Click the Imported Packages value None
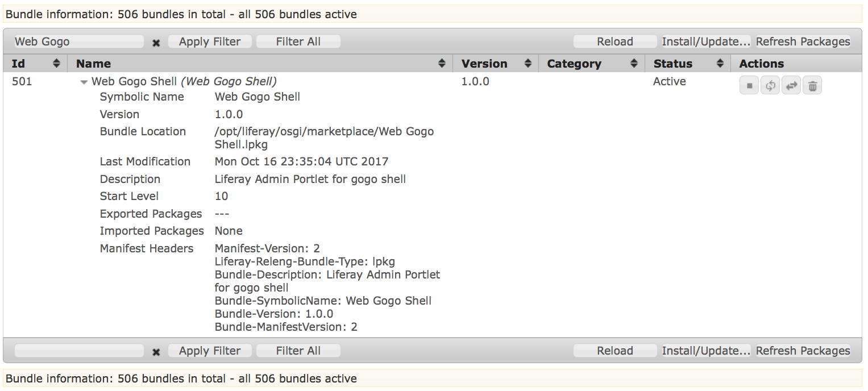 click(x=229, y=231)
